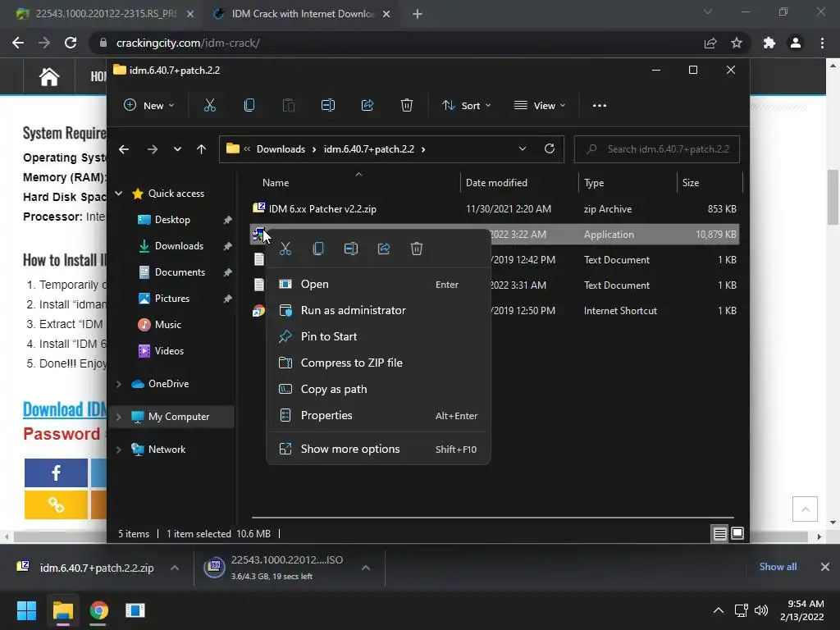Image resolution: width=840 pixels, height=630 pixels.
Task: Go back in File Explorer
Action: pos(124,149)
